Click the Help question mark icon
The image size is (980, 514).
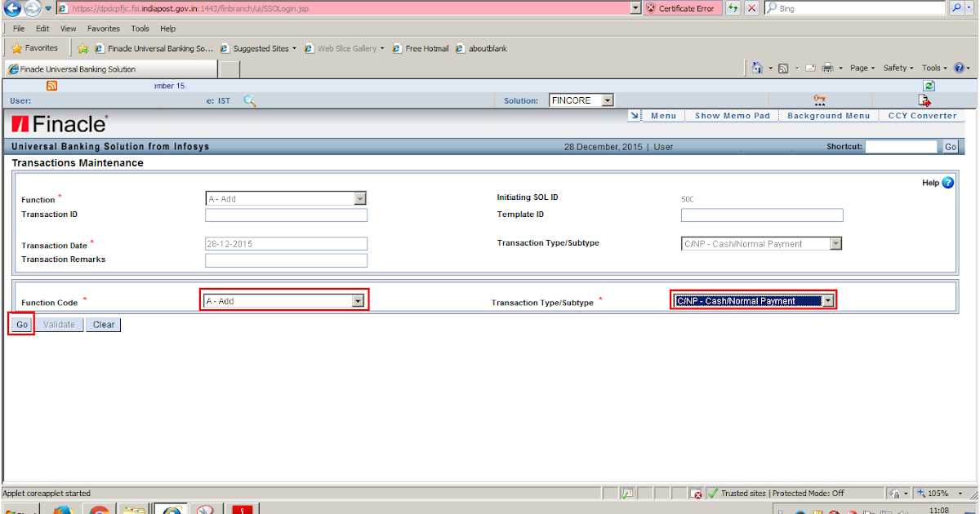point(947,183)
